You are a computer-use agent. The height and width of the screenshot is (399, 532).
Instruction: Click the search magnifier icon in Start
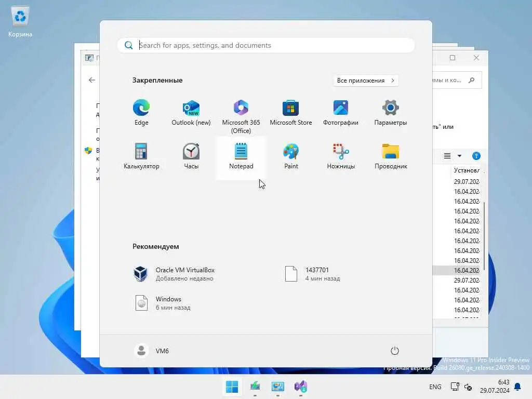[129, 45]
